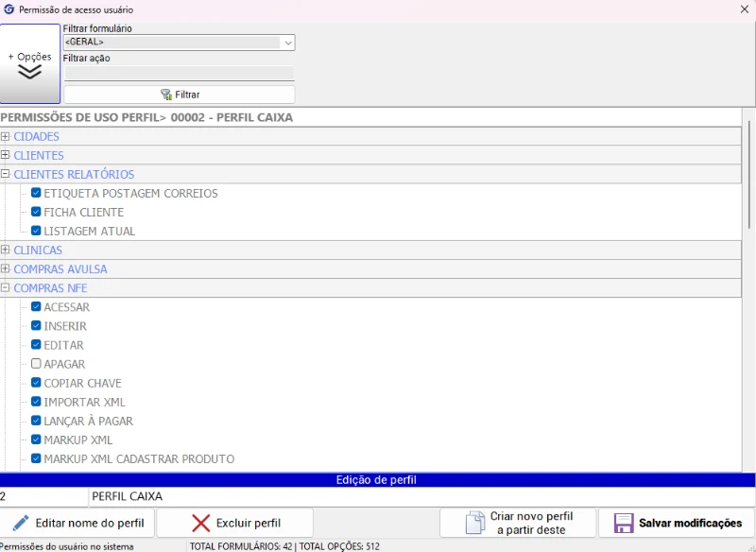The width and height of the screenshot is (756, 552).
Task: Expand the CIDADES tree node
Action: pos(6,136)
